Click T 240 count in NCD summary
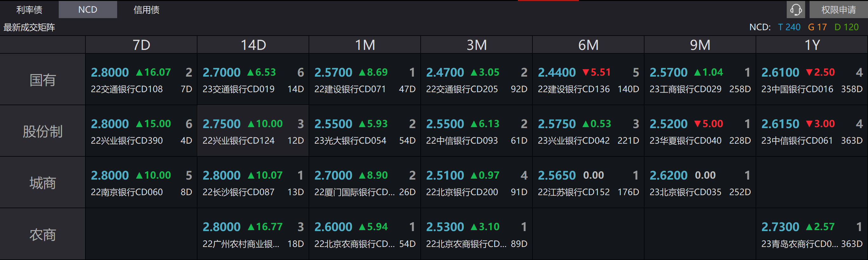This screenshot has height=260, width=868. pos(789,27)
